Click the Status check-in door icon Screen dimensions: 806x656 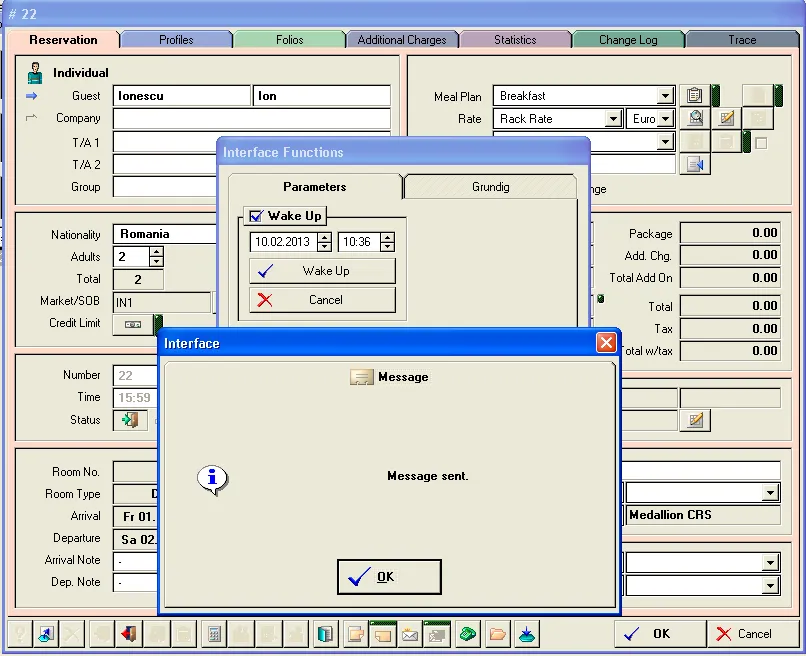[130, 420]
